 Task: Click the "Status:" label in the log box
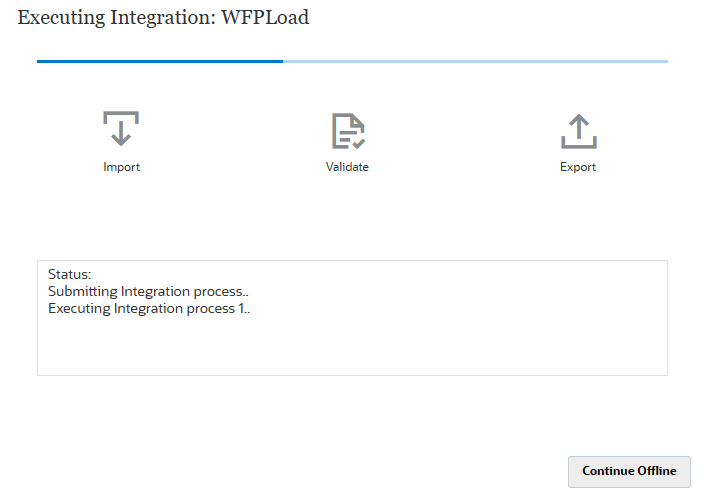[x=69, y=273]
